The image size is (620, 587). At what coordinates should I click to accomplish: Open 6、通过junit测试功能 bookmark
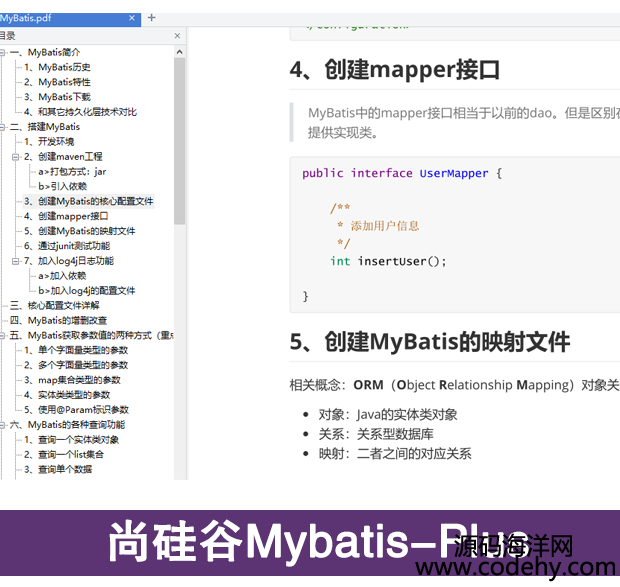click(x=66, y=246)
